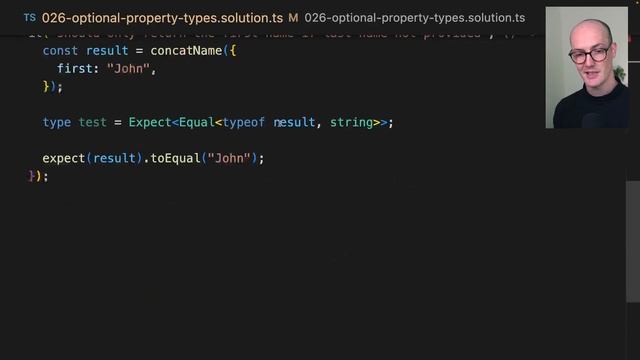This screenshot has width=640, height=360.
Task: Click the vertical scrollbar thumb in editor
Action: point(633,241)
